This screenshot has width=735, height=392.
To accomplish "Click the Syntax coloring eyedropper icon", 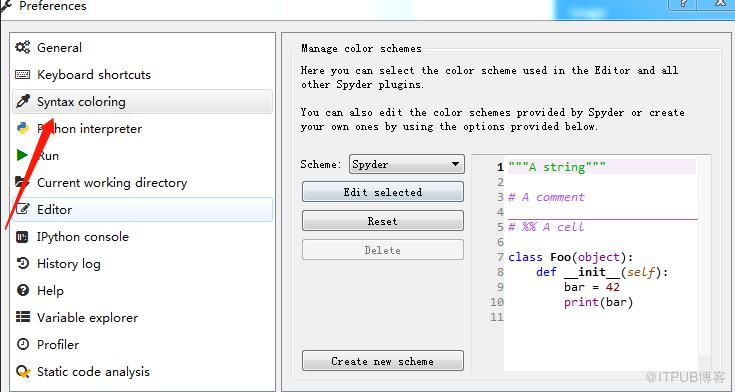I will (x=22, y=101).
